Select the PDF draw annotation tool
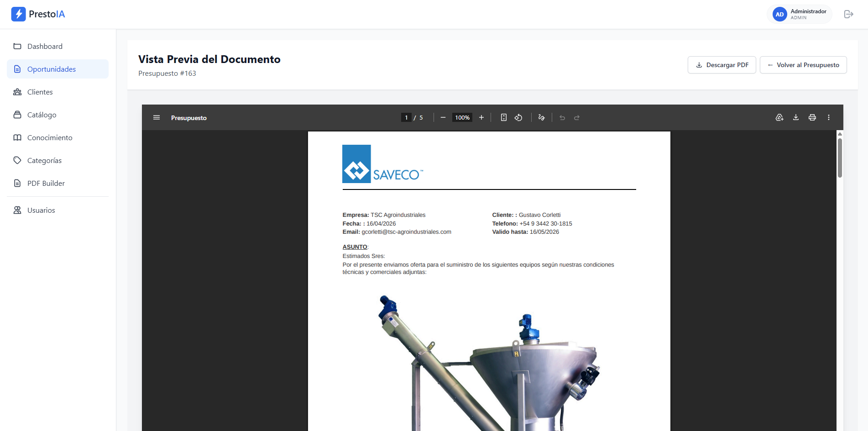 coord(541,117)
